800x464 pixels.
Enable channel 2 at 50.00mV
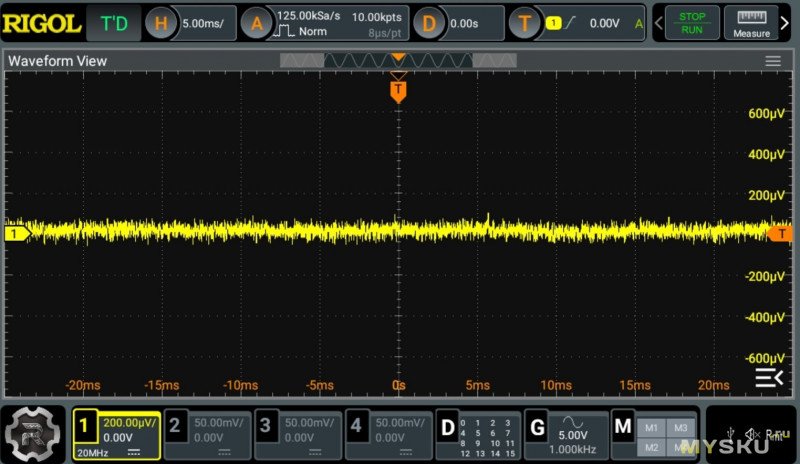pyautogui.click(x=206, y=434)
